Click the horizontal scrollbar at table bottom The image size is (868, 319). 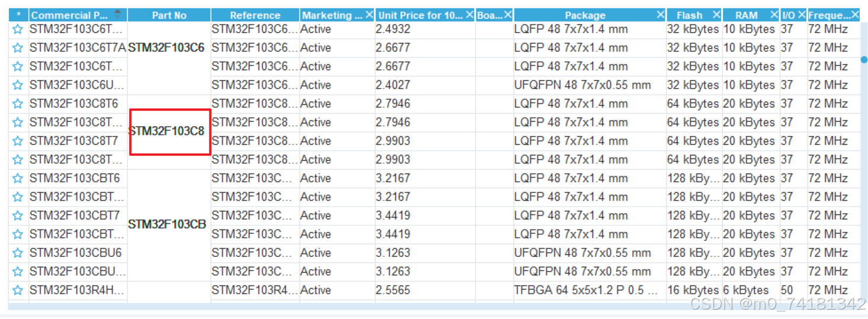435,307
